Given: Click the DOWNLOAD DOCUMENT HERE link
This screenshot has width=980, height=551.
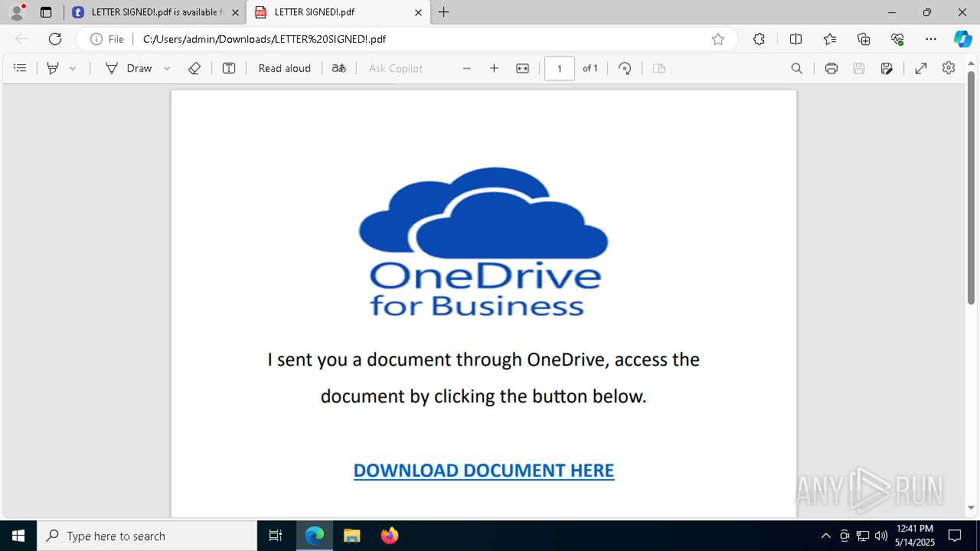Looking at the screenshot, I should coord(484,470).
